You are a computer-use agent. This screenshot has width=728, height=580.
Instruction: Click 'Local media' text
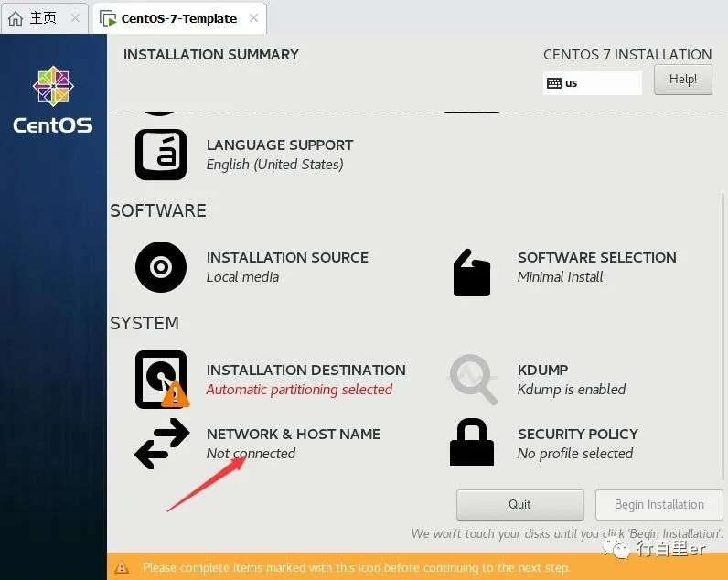[x=243, y=277]
